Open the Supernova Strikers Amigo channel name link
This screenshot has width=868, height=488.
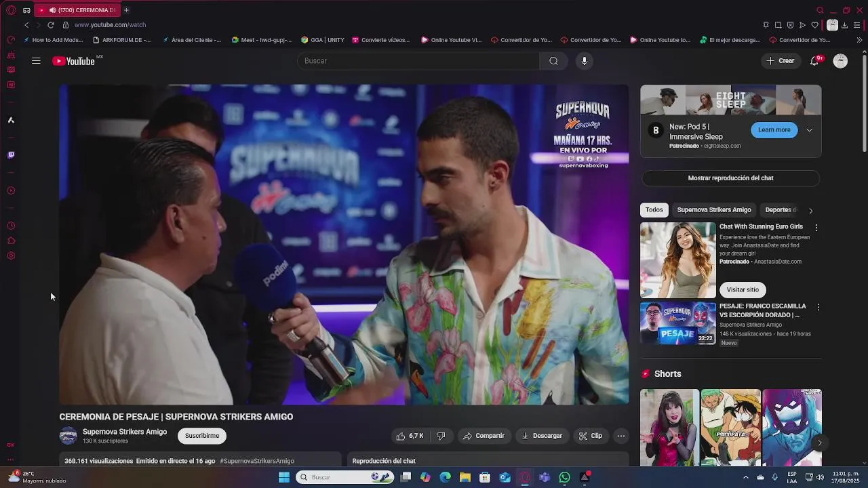[125, 432]
